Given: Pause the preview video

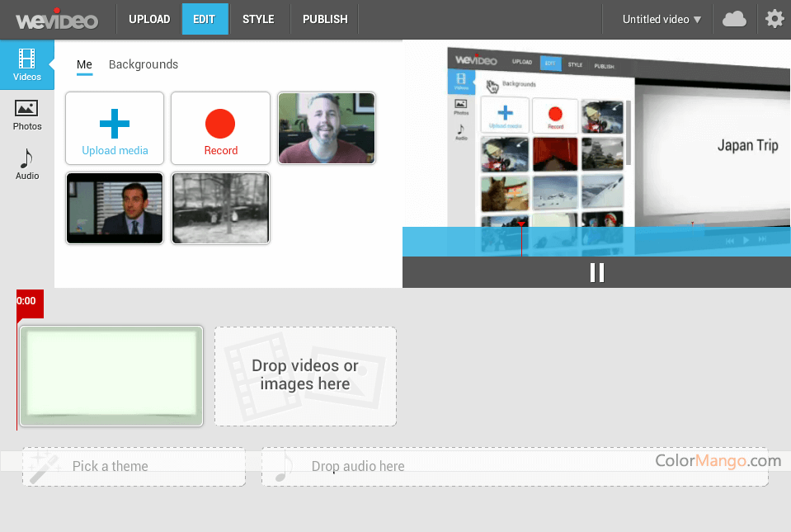Looking at the screenshot, I should pyautogui.click(x=596, y=272).
